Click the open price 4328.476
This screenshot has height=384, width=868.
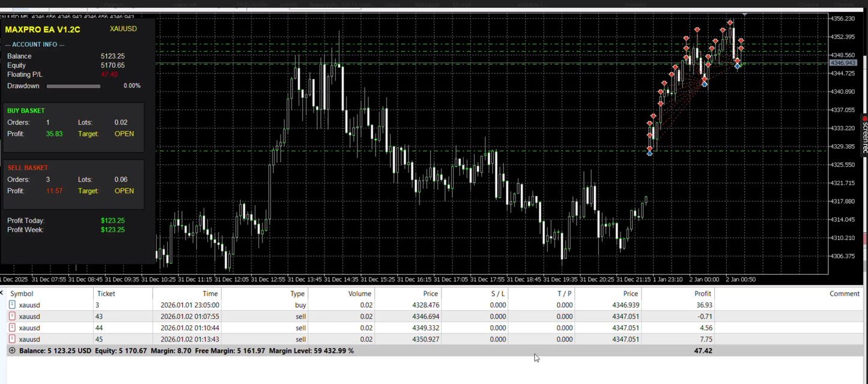426,305
